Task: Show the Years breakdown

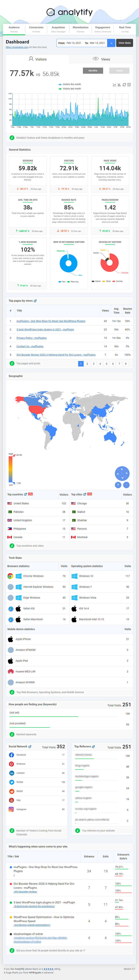Action: click(x=119, y=70)
